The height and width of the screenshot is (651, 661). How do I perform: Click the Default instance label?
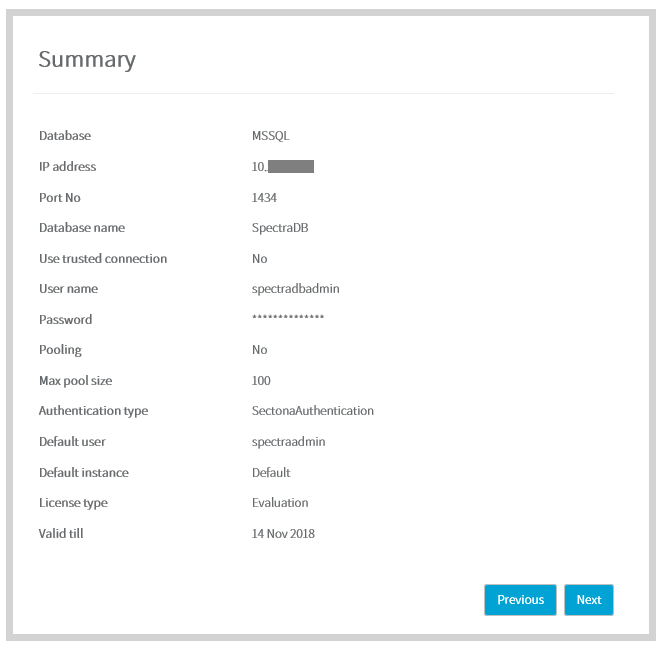tap(84, 473)
